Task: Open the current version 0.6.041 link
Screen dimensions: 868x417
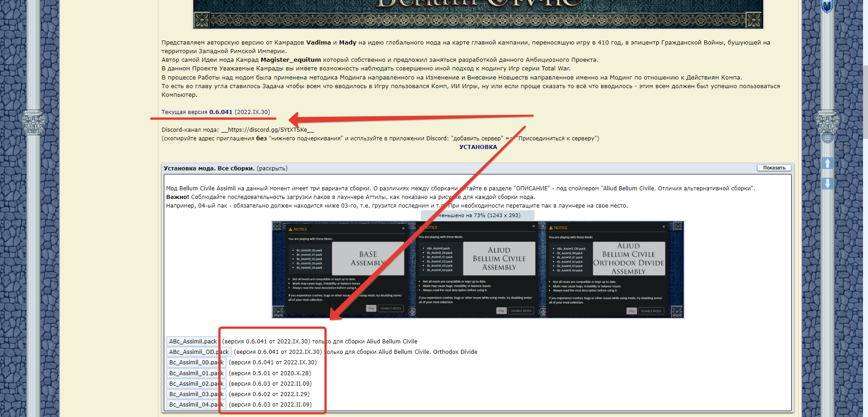Action: point(216,112)
